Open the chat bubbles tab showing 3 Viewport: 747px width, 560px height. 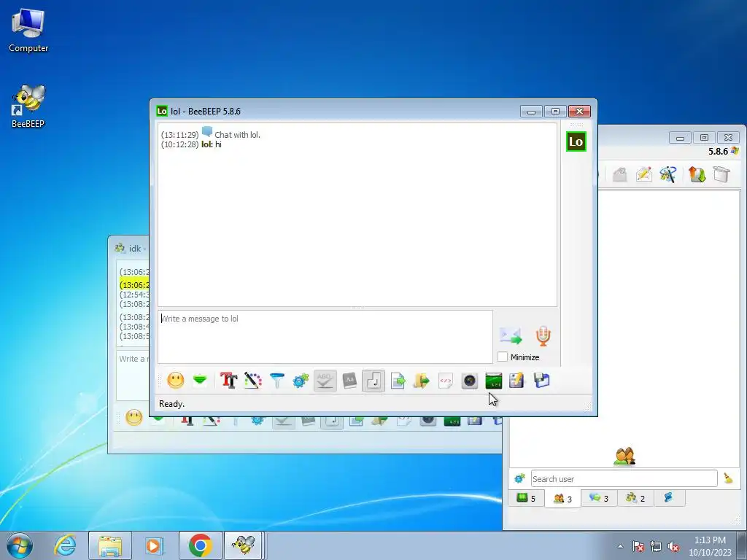pos(599,498)
